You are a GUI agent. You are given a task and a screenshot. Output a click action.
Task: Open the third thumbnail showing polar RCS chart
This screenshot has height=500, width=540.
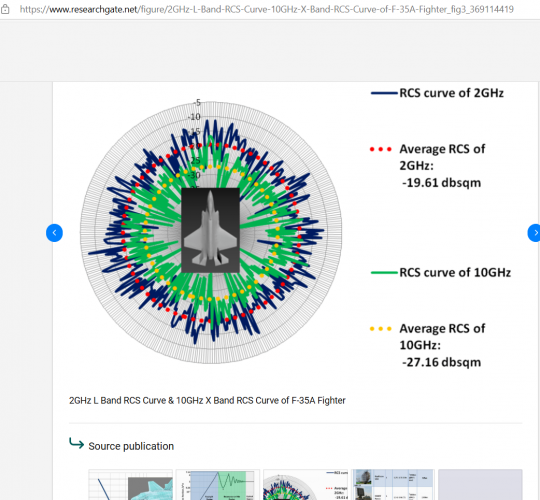(305, 485)
